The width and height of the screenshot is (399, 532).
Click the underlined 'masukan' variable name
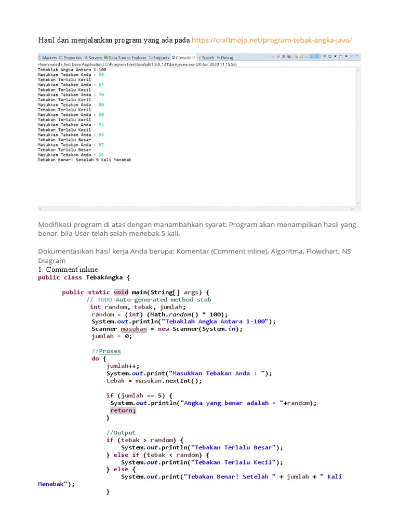[134, 329]
